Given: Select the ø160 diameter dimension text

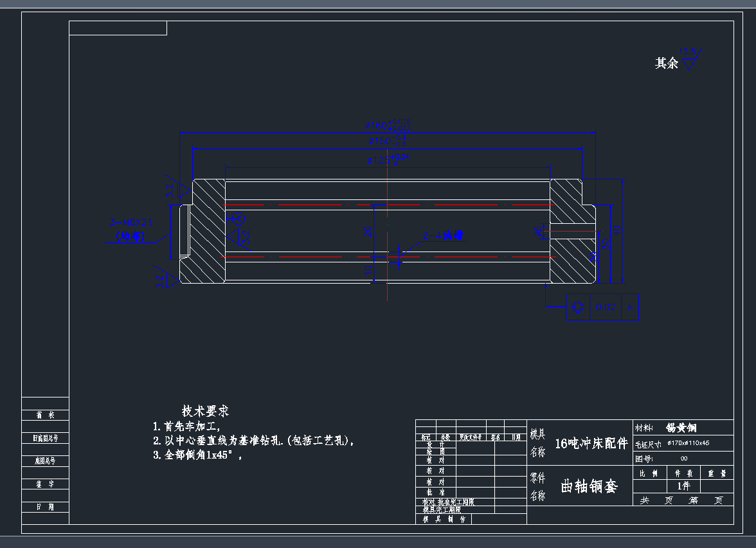Looking at the screenshot, I should coord(388,125).
